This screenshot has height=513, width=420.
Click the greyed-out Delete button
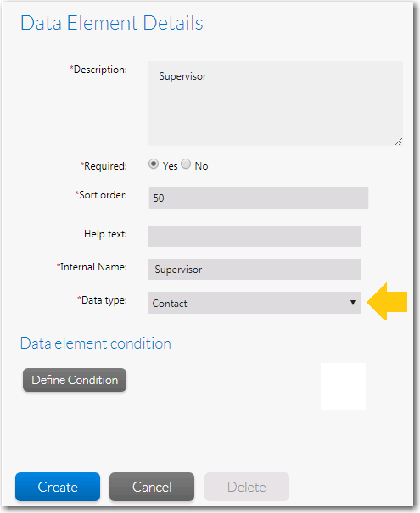(x=247, y=487)
